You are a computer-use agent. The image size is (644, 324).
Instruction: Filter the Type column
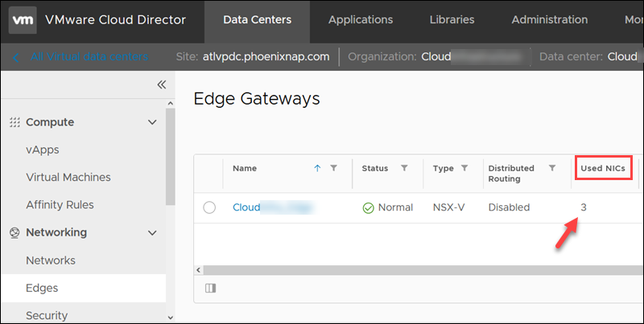tap(464, 168)
